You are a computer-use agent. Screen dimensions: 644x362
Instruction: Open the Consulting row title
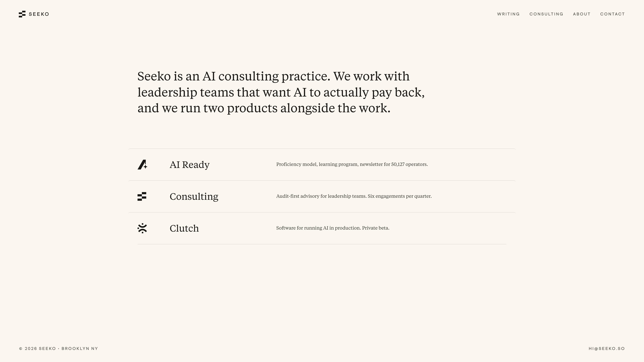pos(194,197)
